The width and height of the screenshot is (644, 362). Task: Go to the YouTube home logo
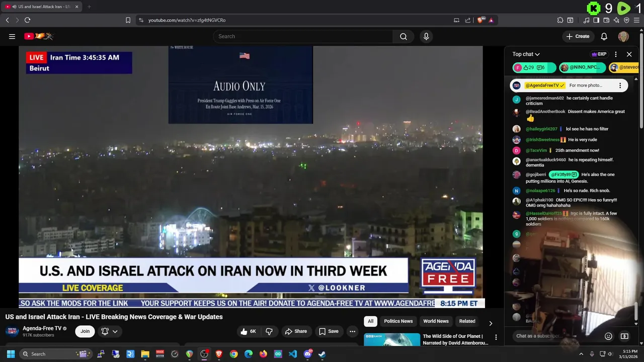coord(39,36)
